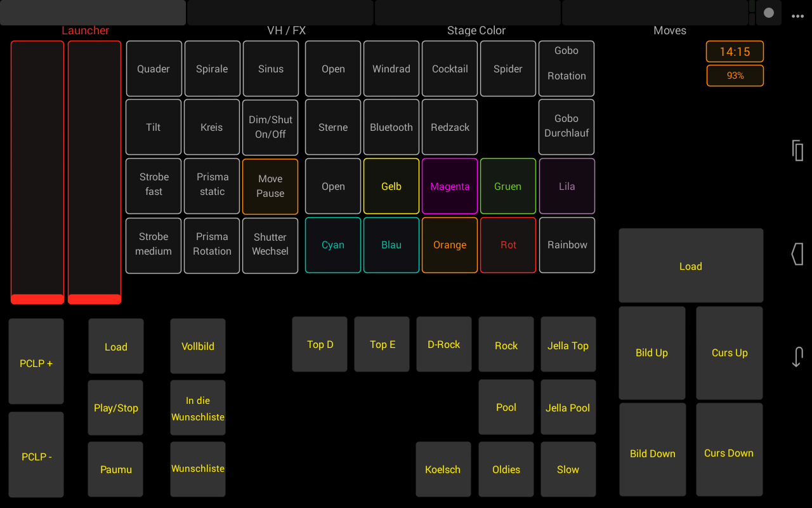Click the left red Launcher fader
The image size is (812, 508).
click(37, 171)
